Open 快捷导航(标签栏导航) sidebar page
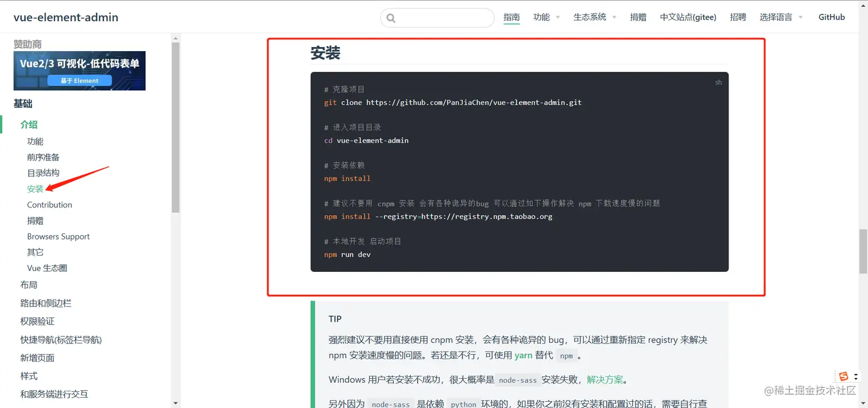868x408 pixels. point(61,340)
